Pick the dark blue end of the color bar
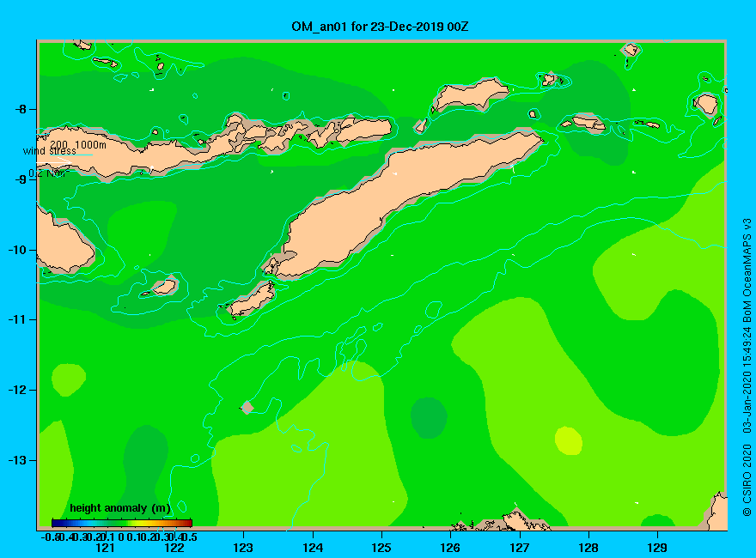The width and height of the screenshot is (756, 558). coord(54,523)
